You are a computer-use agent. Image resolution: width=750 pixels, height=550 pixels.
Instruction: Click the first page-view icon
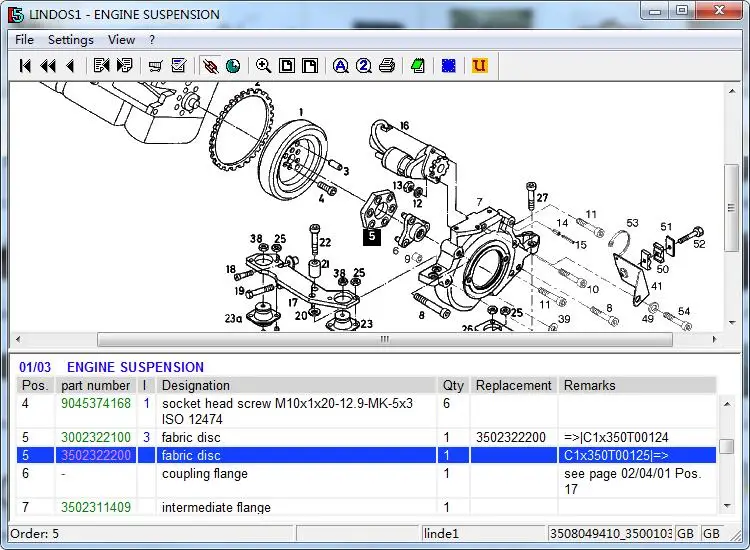point(287,66)
